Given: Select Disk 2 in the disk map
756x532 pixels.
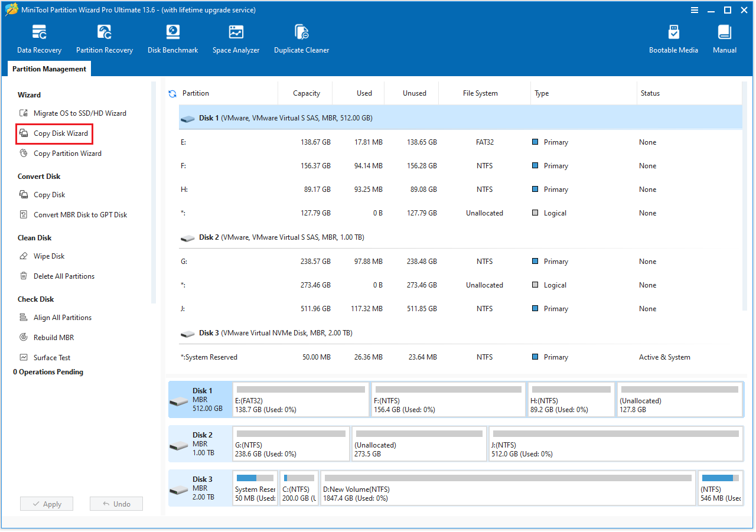Looking at the screenshot, I should 200,443.
